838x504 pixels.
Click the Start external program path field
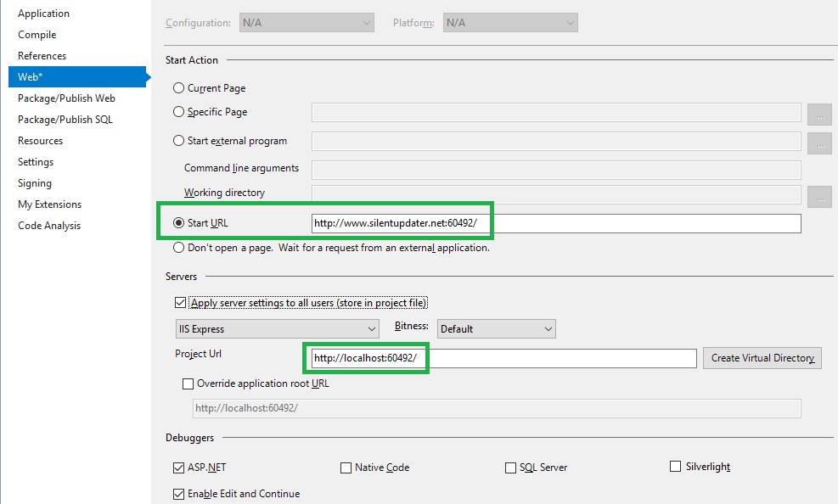click(x=556, y=142)
